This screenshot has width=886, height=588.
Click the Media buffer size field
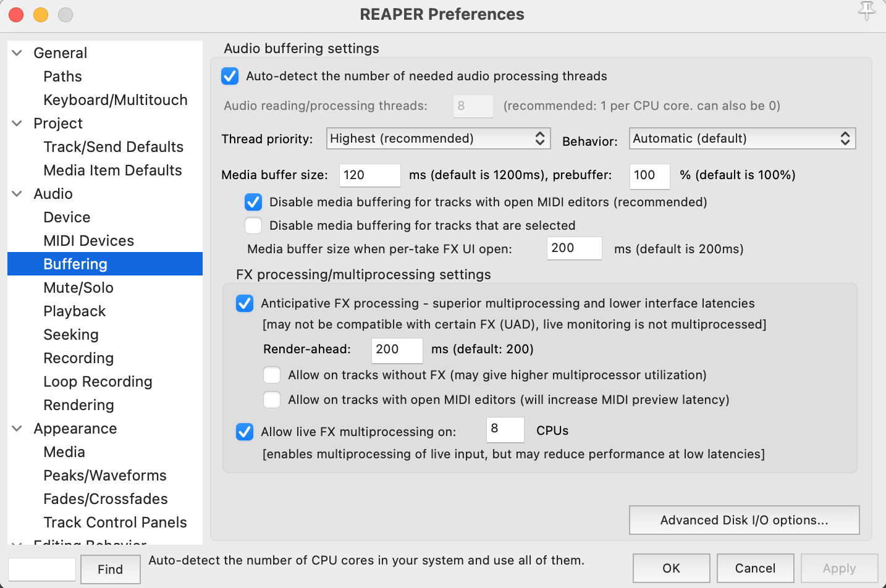coord(370,175)
